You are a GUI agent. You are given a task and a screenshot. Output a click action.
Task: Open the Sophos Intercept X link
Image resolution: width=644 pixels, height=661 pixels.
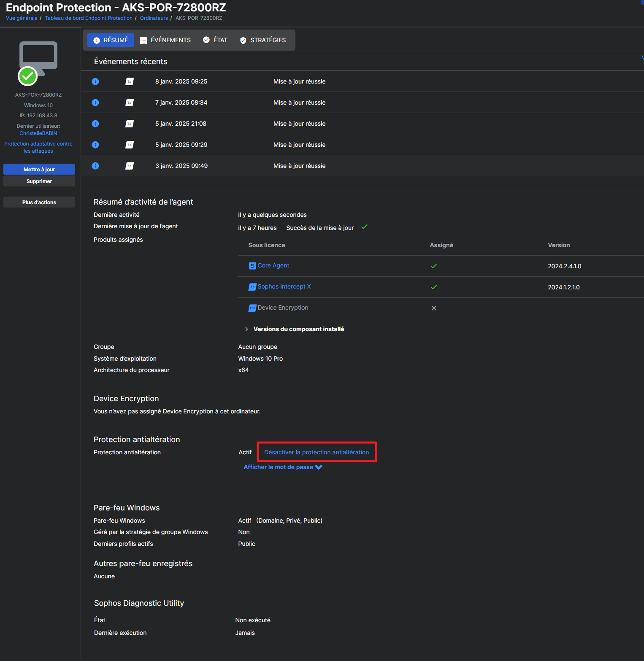(284, 286)
